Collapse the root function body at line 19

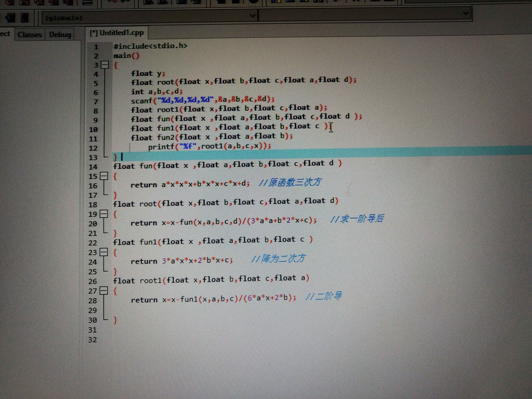104,214
